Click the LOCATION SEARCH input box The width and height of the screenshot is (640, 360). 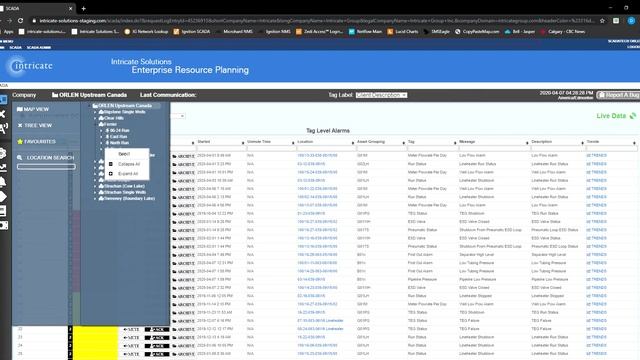coord(46,167)
